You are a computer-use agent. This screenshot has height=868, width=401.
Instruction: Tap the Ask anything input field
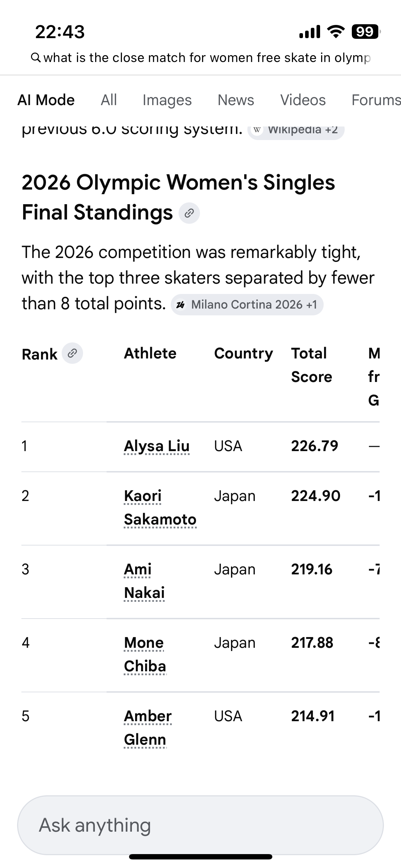point(200,825)
